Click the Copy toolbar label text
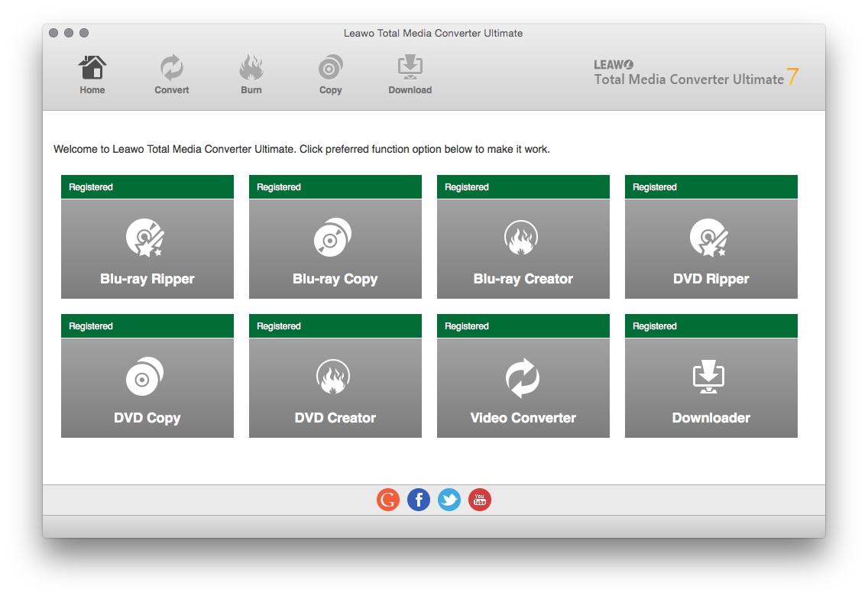868x599 pixels. [331, 90]
